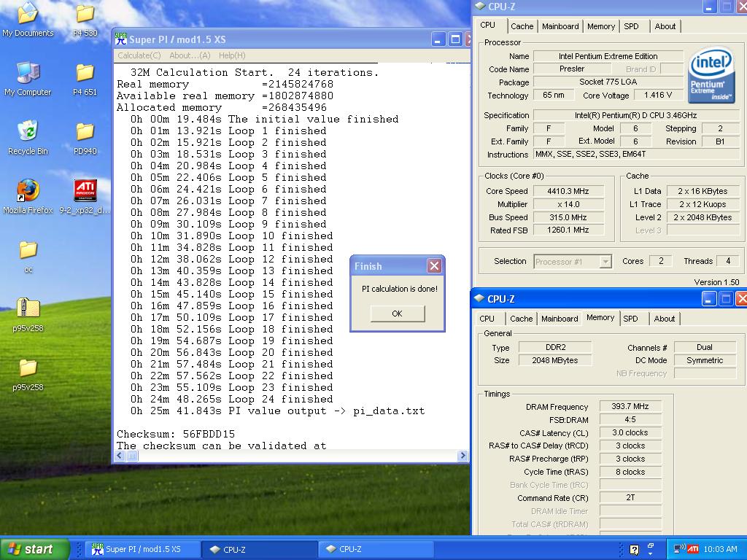
Task: Click the CAS# Latency value 3.0 clocks
Action: [630, 432]
